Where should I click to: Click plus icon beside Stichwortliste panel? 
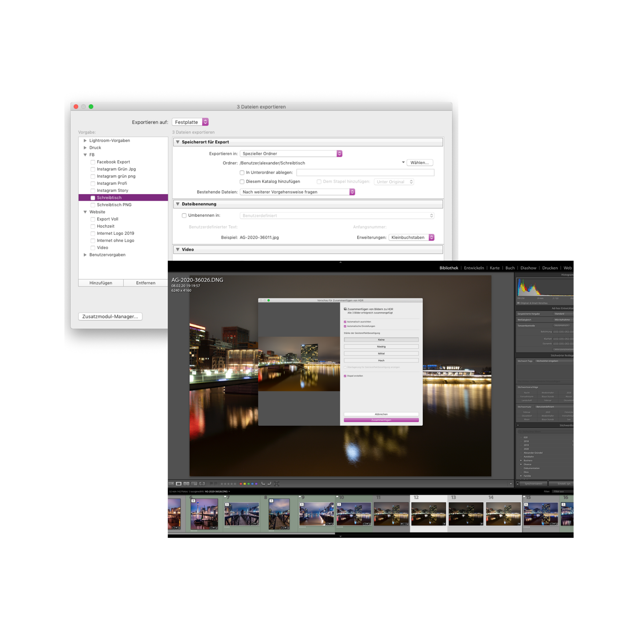(x=518, y=425)
